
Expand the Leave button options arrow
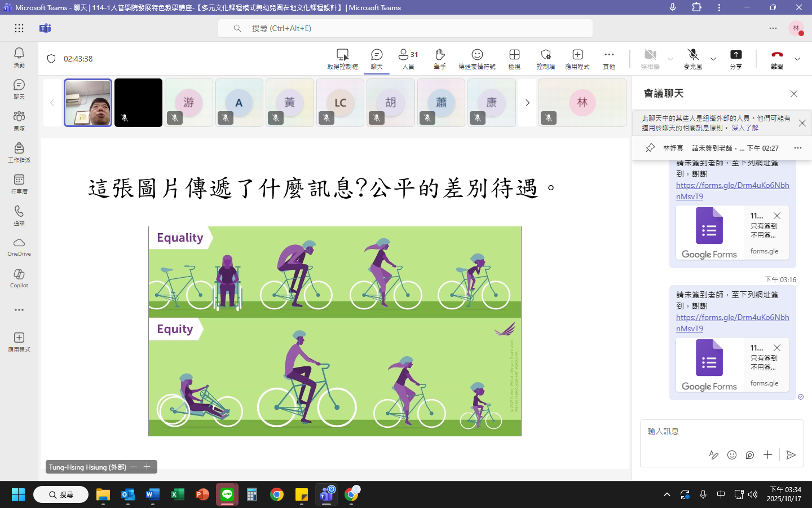click(x=797, y=59)
